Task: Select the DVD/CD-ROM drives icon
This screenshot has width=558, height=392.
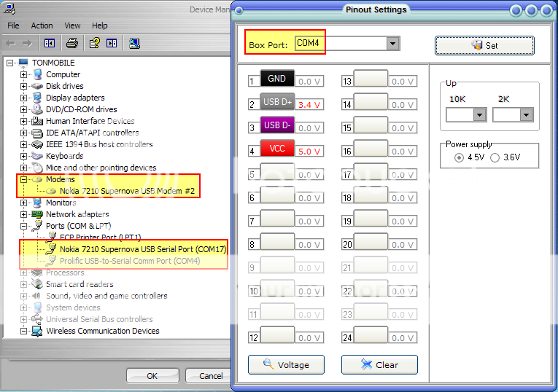Action: click(37, 109)
